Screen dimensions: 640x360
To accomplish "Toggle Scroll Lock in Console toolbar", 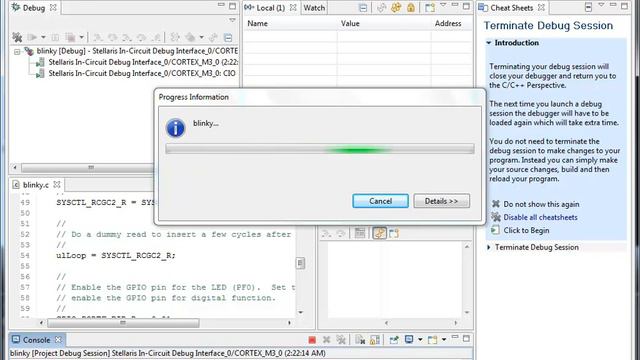I will [x=374, y=340].
